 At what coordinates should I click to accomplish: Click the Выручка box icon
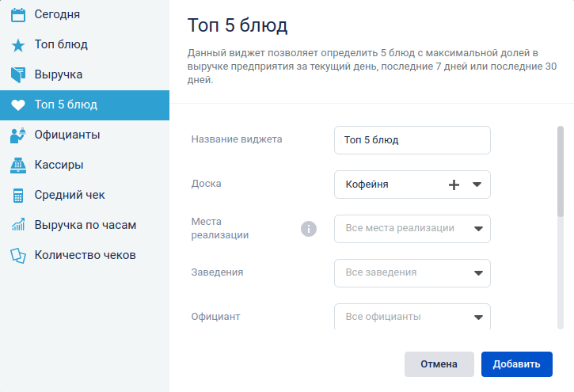18,74
